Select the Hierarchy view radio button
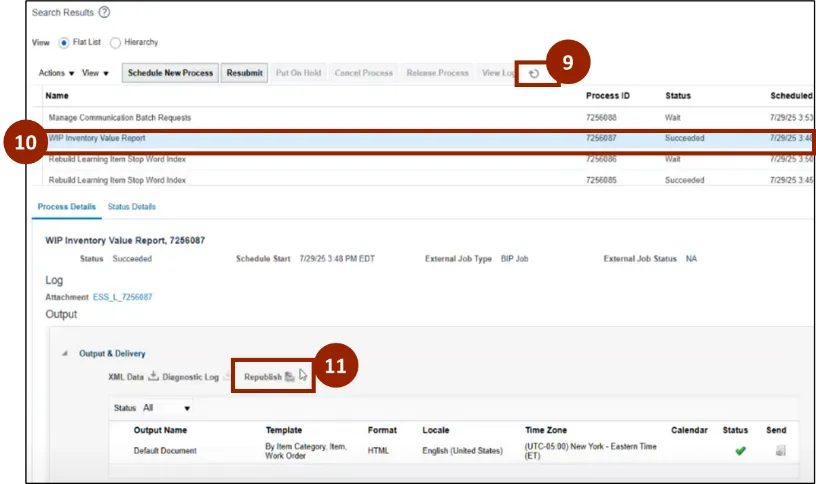Image resolution: width=816 pixels, height=484 pixels. pos(116,43)
